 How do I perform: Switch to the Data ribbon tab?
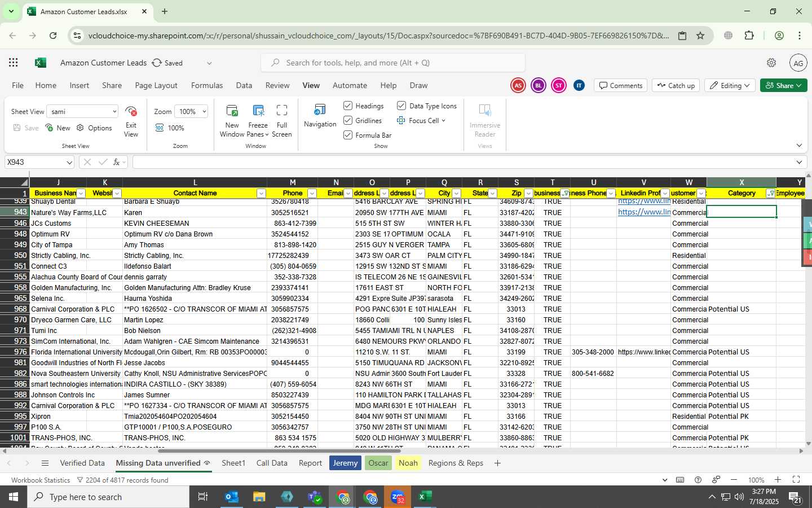tap(244, 85)
